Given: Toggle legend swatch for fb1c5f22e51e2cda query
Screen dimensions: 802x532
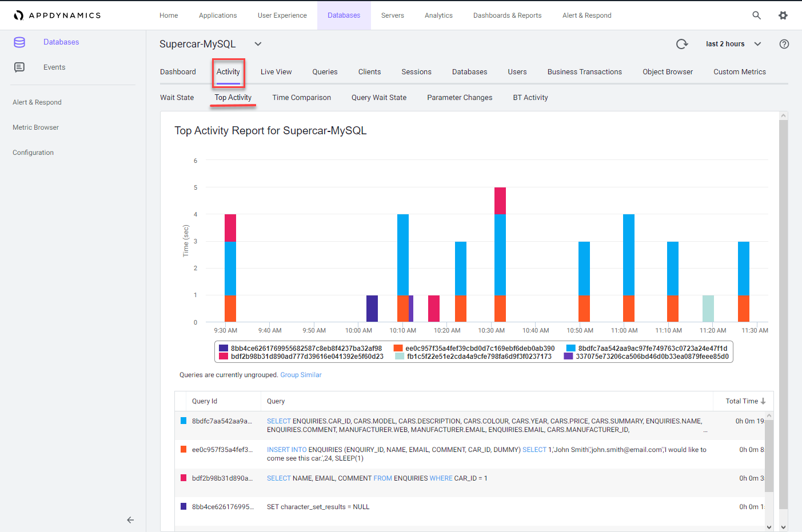Looking at the screenshot, I should click(400, 356).
